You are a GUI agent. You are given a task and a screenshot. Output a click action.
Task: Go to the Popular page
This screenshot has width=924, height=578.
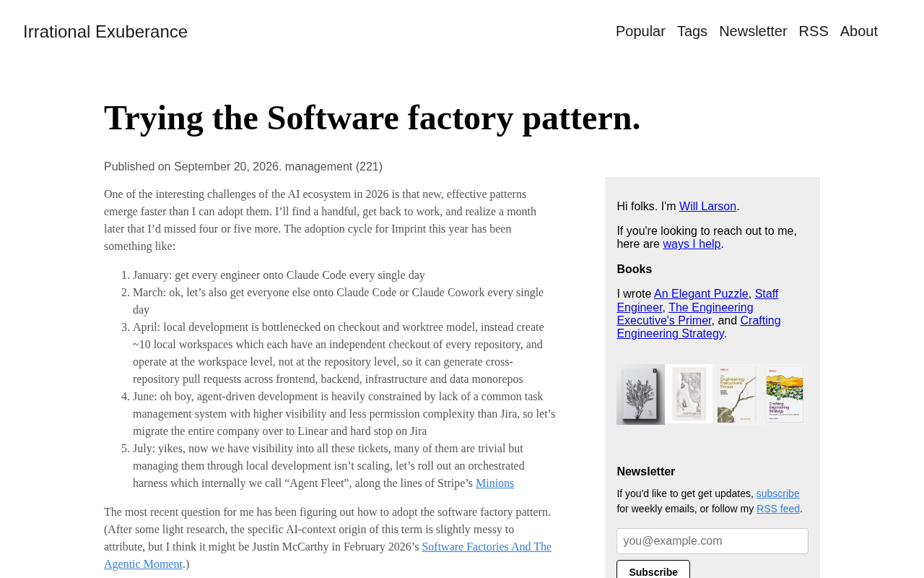[x=640, y=31]
